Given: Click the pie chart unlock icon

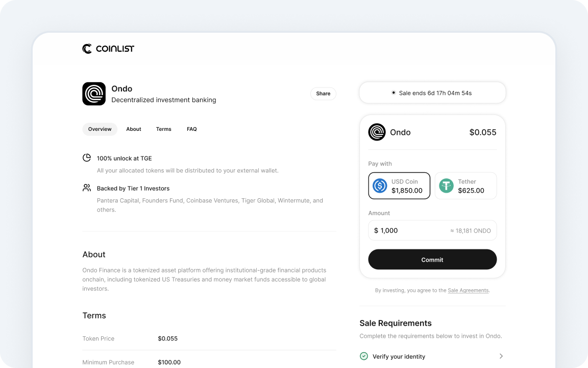Looking at the screenshot, I should 87,158.
